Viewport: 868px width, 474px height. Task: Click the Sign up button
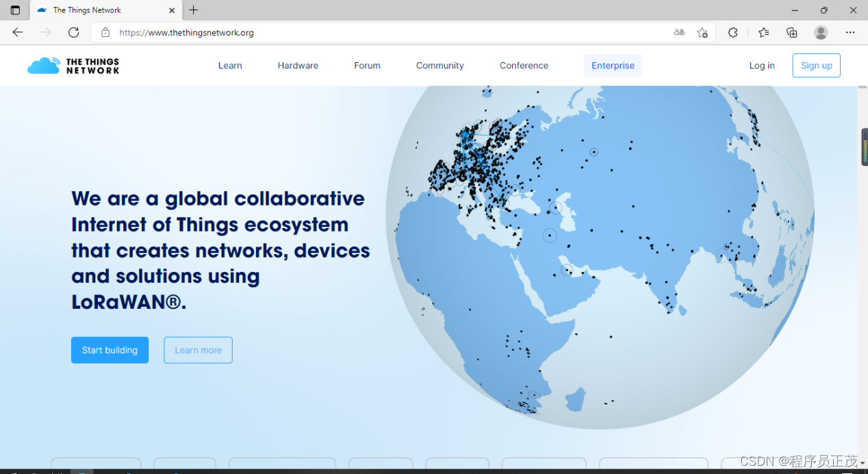click(816, 66)
